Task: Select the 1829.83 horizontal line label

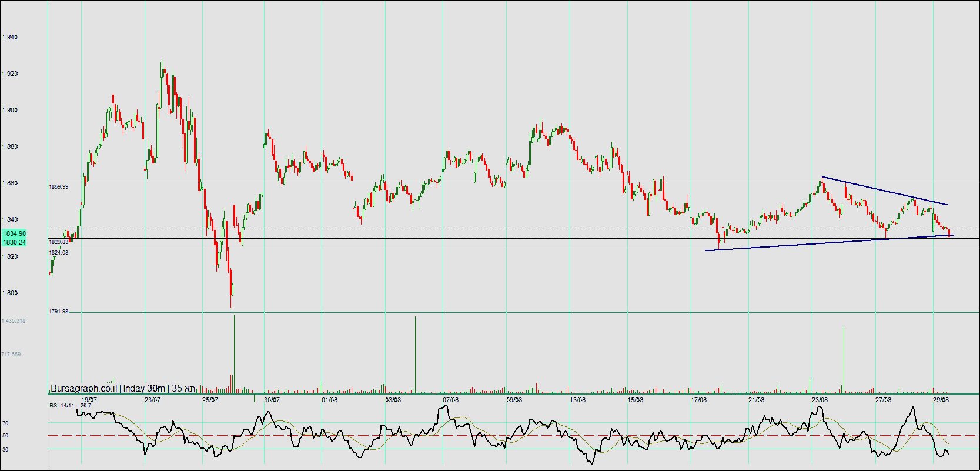Action: click(x=58, y=242)
